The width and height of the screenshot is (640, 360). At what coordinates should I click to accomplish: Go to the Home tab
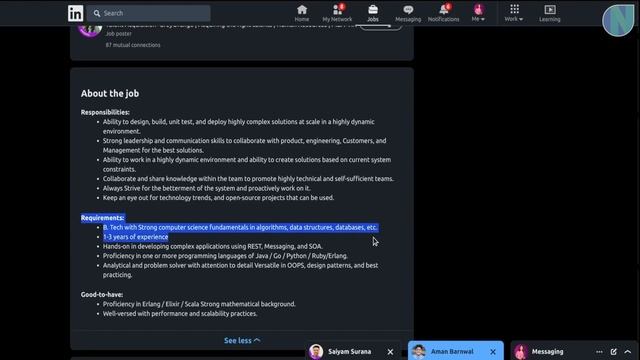coord(302,13)
